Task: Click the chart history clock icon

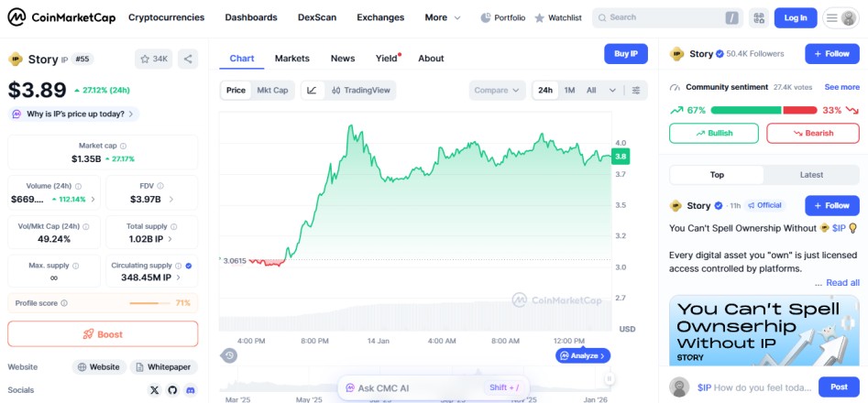Action: (229, 355)
